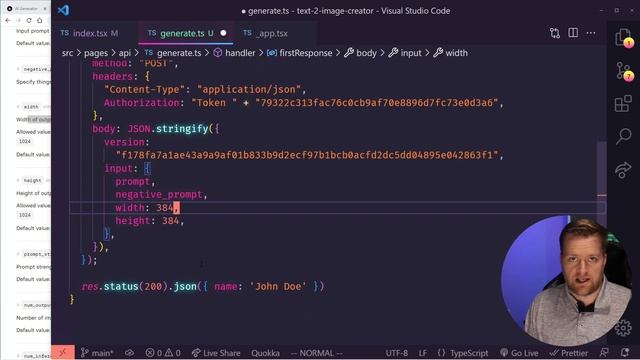The image size is (640, 360).
Task: Click the remote window indicator in status bar
Action: pos(63,353)
